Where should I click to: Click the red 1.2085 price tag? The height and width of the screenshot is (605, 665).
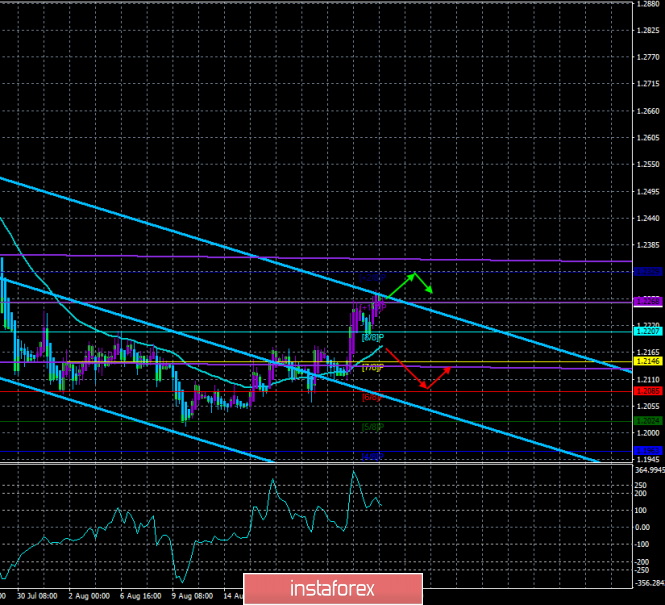click(x=648, y=391)
